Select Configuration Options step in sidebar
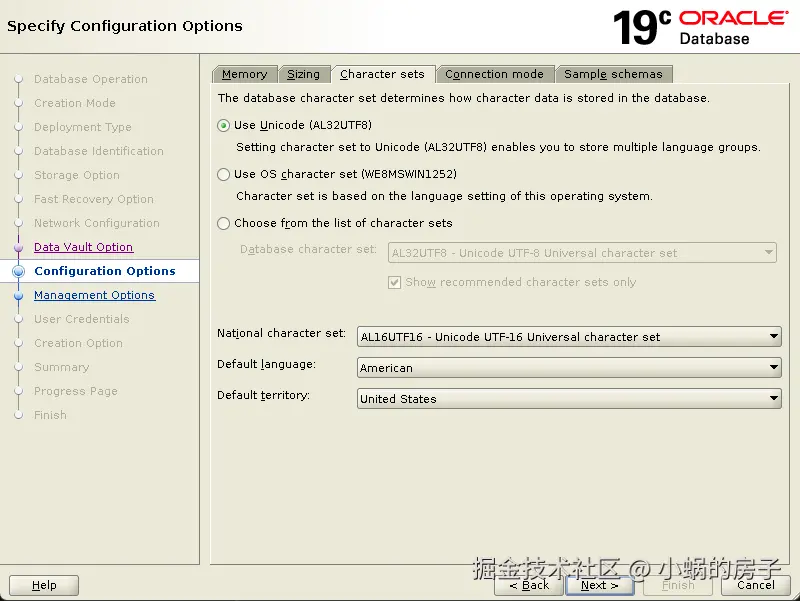This screenshot has height=601, width=800. point(105,271)
